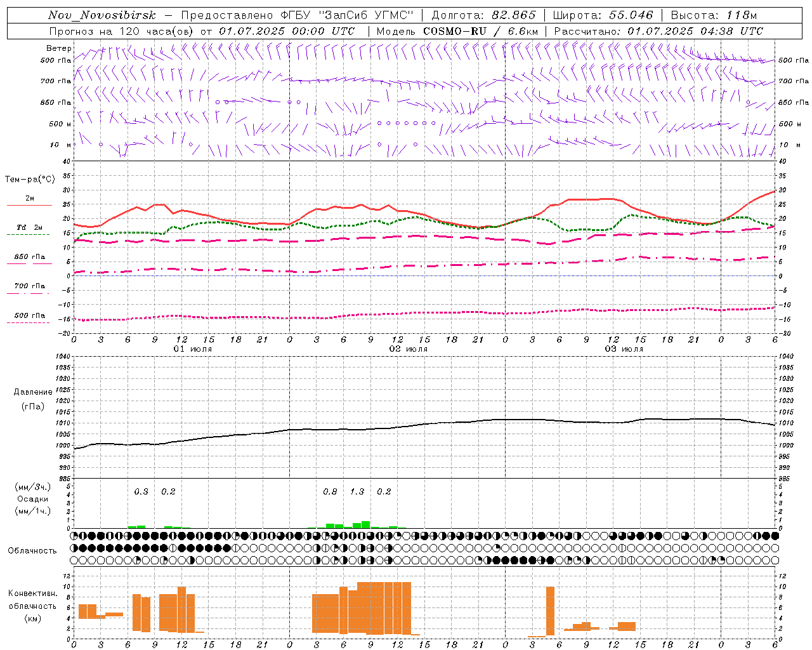Viewport: 812px width, 650px height.
Task: Click the "Конвективн." convective cloud label
Action: point(32,594)
